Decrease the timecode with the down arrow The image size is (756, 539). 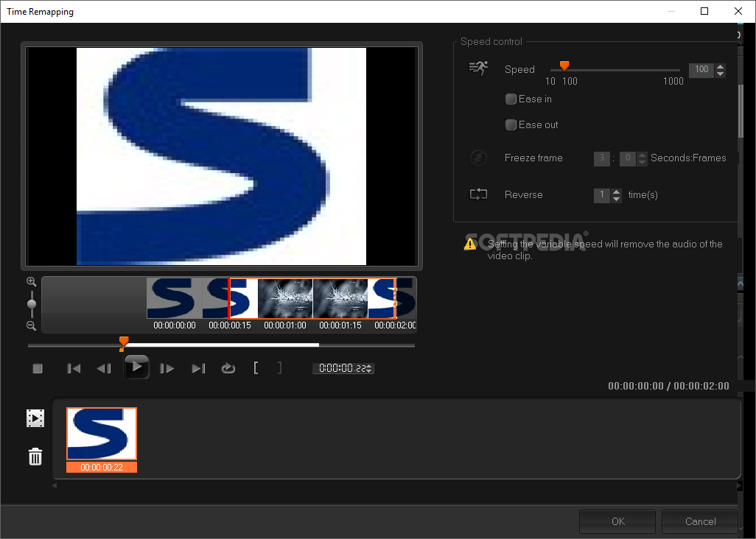[369, 371]
